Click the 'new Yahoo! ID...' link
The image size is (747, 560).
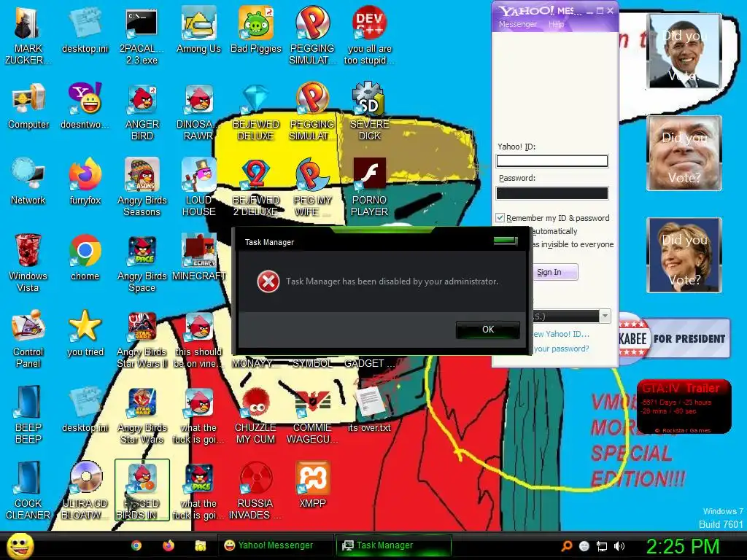pos(560,334)
